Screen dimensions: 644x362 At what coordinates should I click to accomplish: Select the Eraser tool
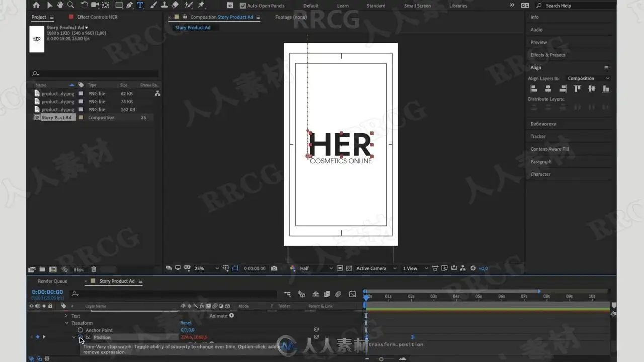click(175, 5)
